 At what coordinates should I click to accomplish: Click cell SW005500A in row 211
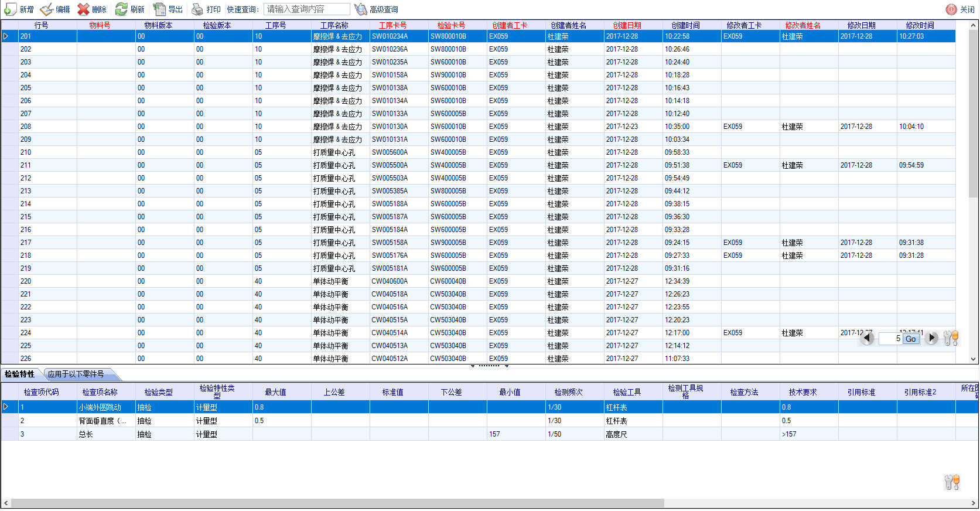click(399, 165)
